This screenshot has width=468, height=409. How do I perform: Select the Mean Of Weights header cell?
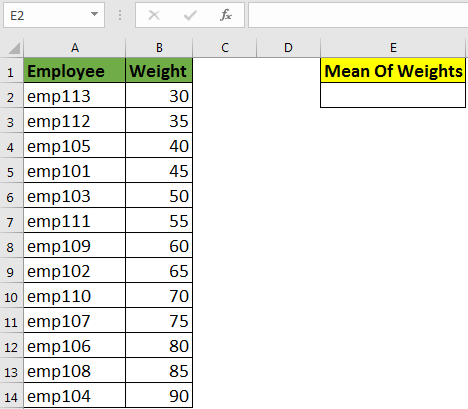point(393,70)
